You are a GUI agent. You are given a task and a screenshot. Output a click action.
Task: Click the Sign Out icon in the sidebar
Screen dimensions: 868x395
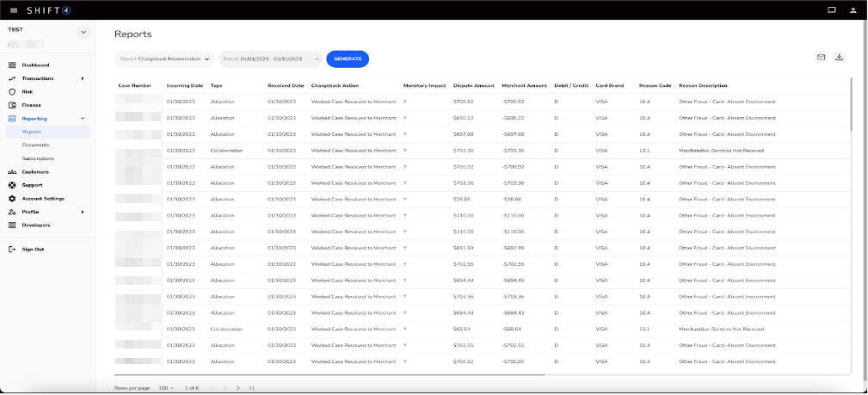pyautogui.click(x=12, y=249)
